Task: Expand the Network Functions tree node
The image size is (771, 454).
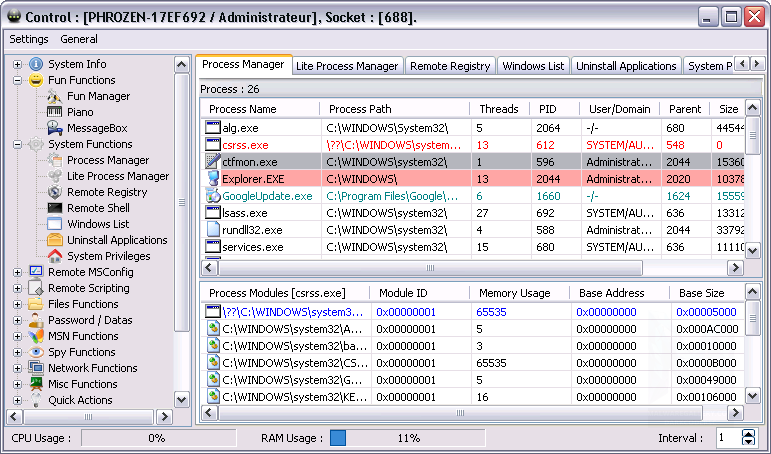Action: [x=18, y=368]
